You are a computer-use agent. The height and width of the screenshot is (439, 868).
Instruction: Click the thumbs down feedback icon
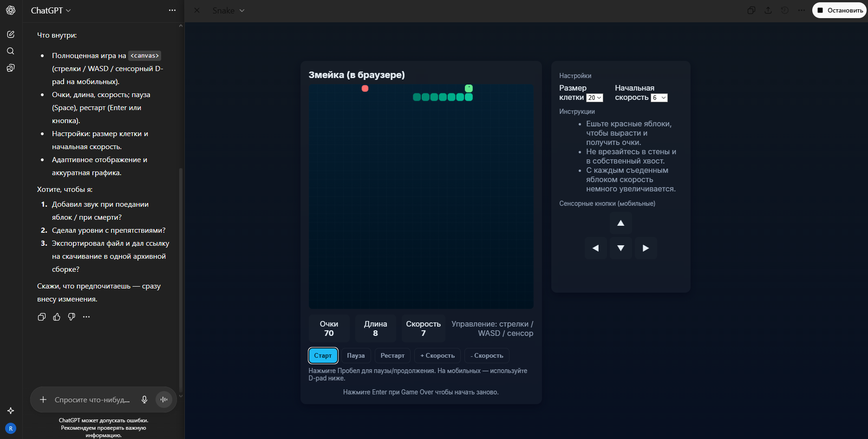coord(72,317)
